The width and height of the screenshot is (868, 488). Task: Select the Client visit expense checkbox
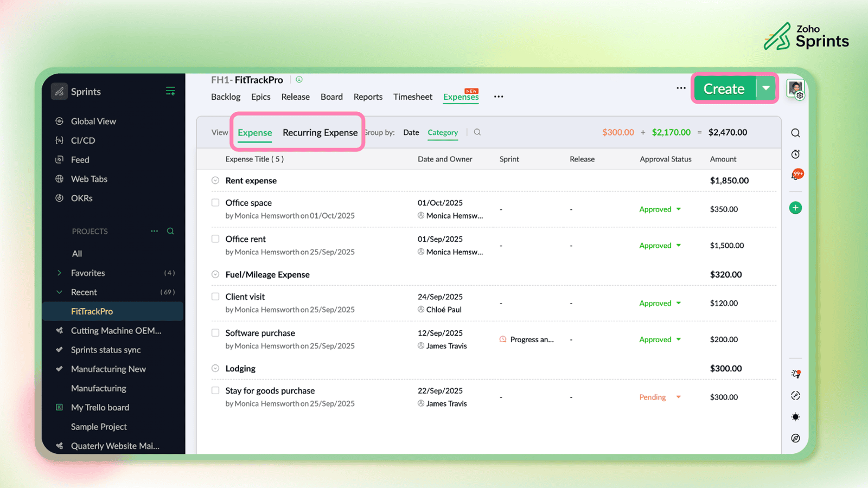215,297
